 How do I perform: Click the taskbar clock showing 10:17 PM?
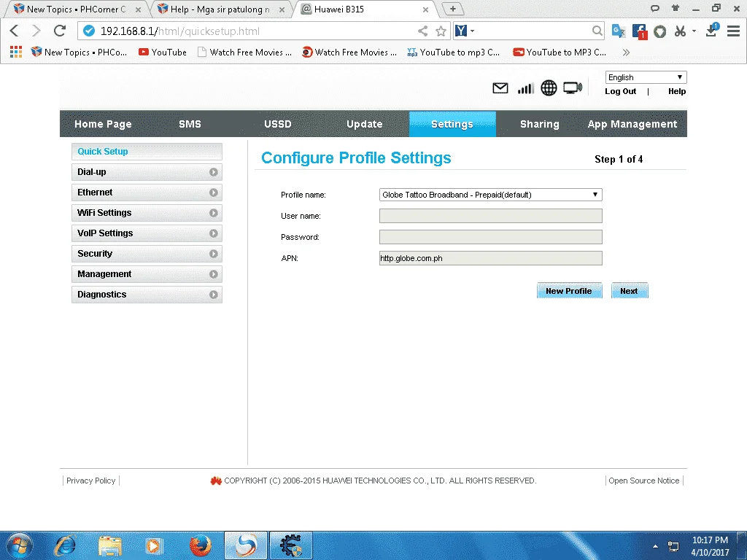709,545
